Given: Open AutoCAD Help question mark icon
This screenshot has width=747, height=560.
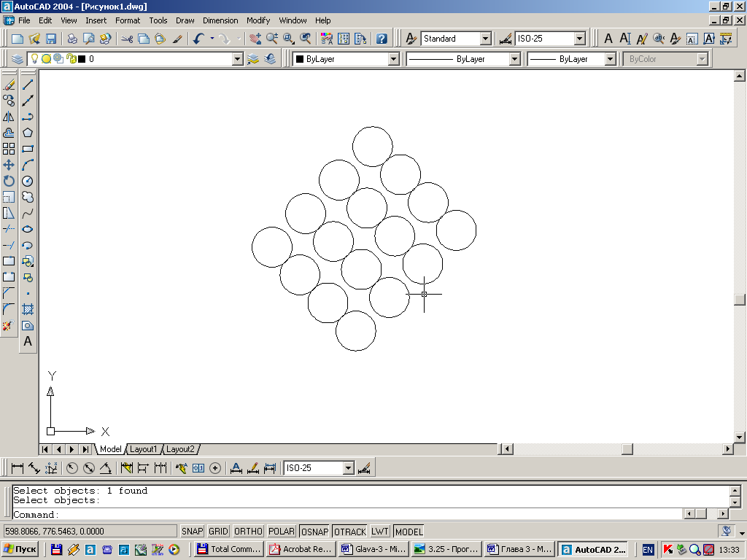Looking at the screenshot, I should pos(382,39).
